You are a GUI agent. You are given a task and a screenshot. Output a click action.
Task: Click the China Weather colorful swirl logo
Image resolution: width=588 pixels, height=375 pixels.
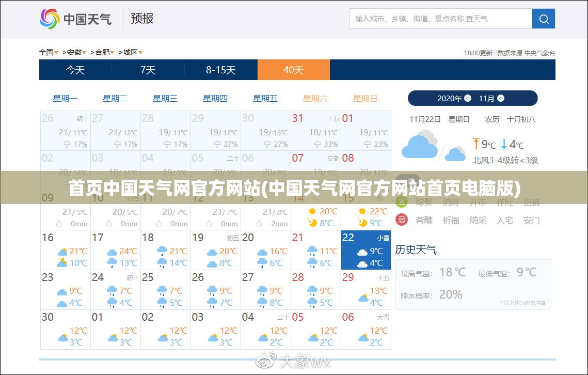50,19
